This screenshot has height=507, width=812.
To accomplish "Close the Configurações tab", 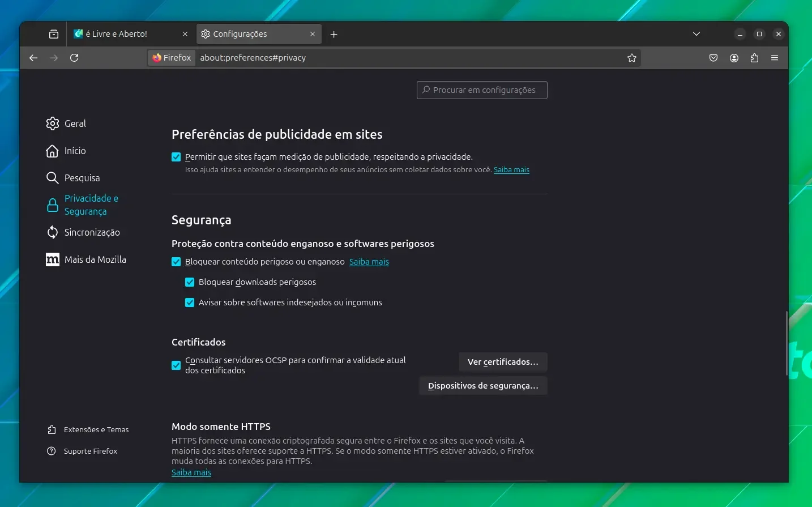I will click(313, 34).
